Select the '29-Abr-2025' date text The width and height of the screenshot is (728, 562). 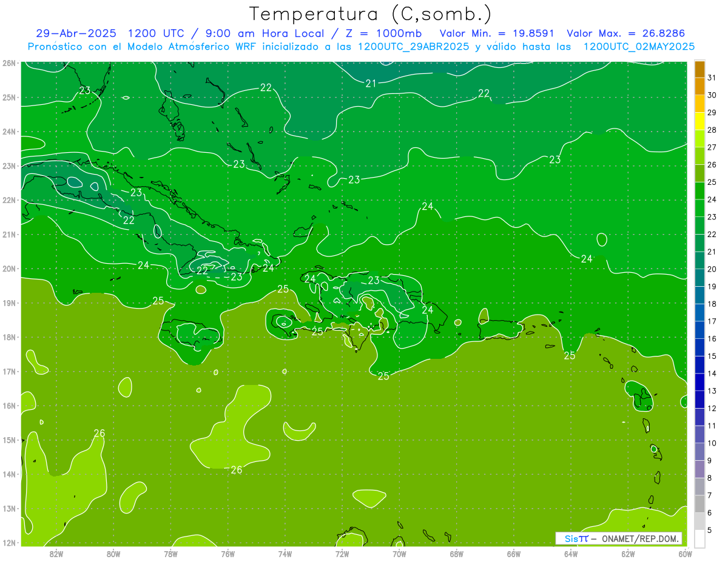[x=76, y=33]
